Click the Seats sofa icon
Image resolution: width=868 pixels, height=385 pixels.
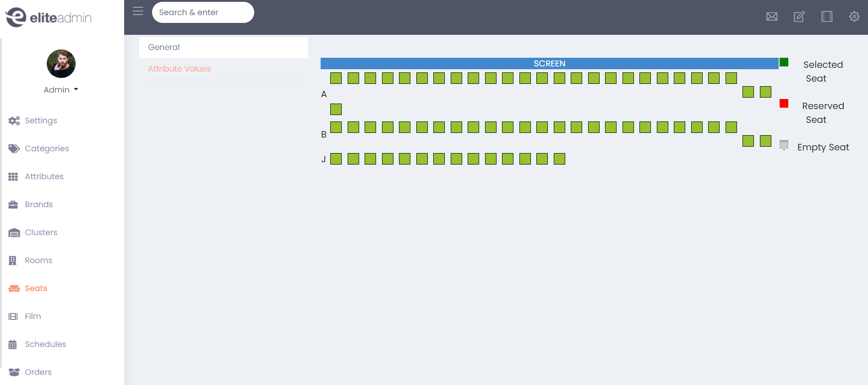click(14, 288)
